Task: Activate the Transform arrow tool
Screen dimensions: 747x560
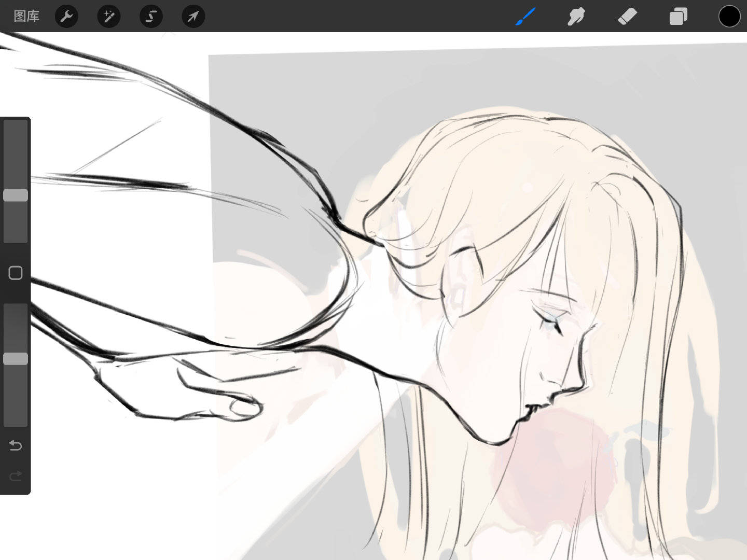Action: pyautogui.click(x=193, y=17)
